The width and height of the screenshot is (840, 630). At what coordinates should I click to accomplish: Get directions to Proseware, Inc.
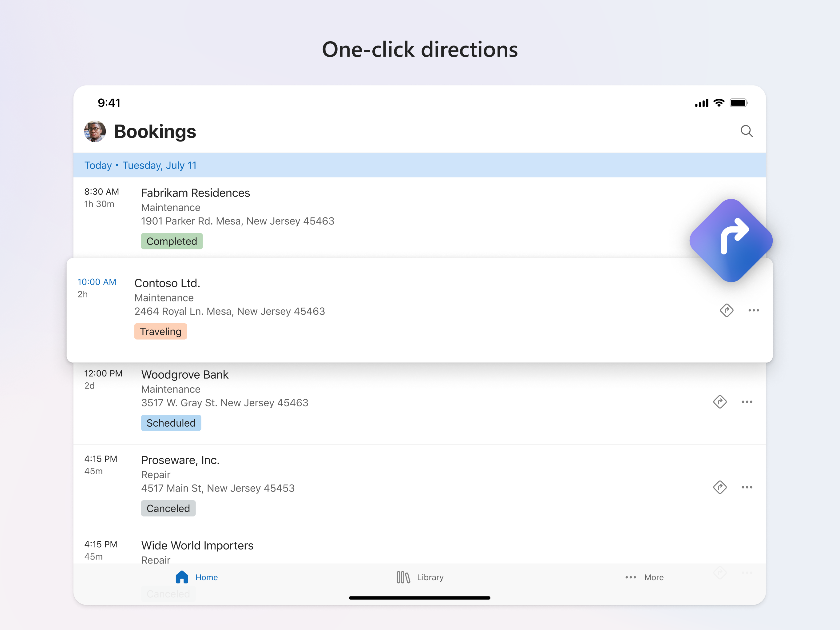[719, 487]
